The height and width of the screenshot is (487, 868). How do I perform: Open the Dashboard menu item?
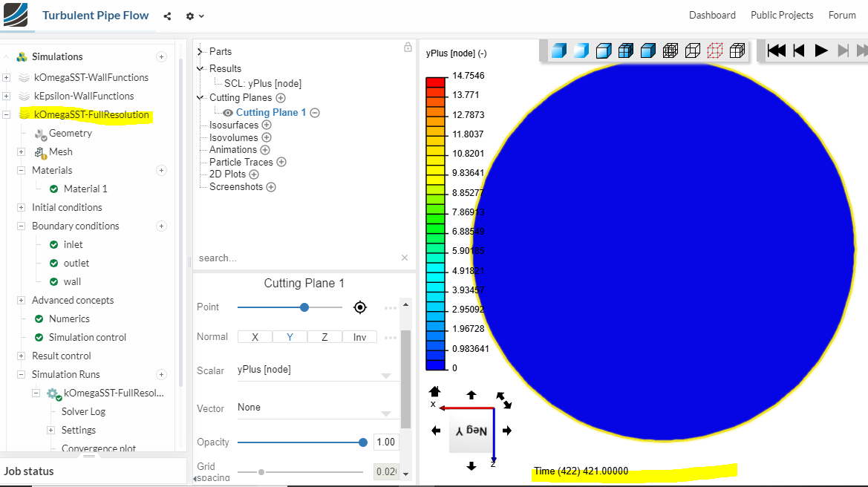click(x=711, y=16)
